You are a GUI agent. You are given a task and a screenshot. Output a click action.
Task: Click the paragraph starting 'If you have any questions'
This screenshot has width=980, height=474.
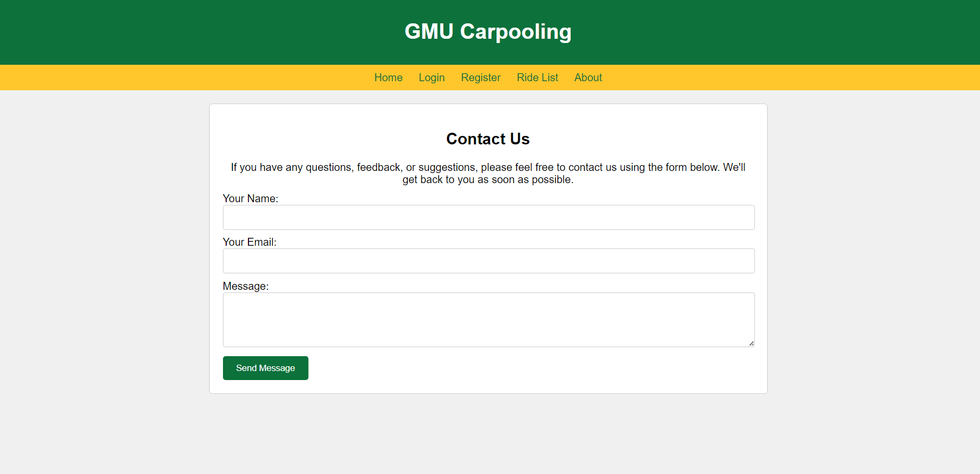point(488,174)
